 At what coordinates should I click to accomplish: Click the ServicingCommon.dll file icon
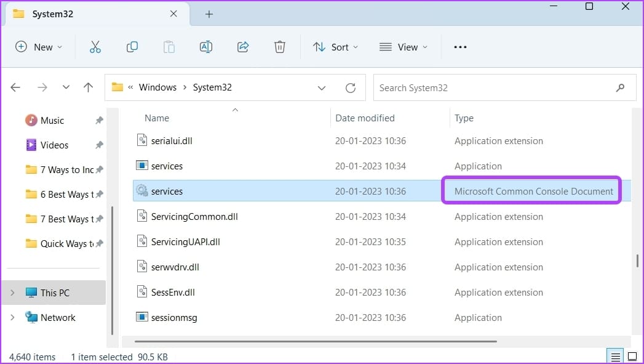click(x=141, y=216)
